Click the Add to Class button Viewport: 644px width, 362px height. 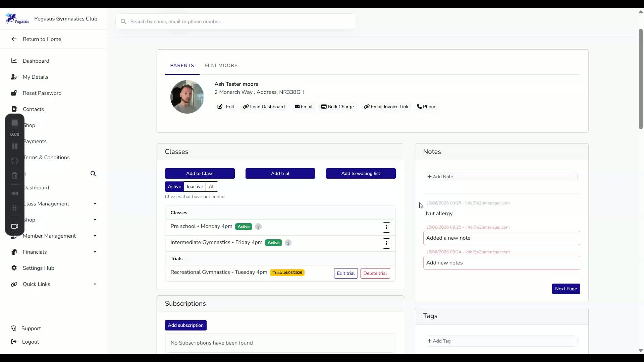(200, 173)
